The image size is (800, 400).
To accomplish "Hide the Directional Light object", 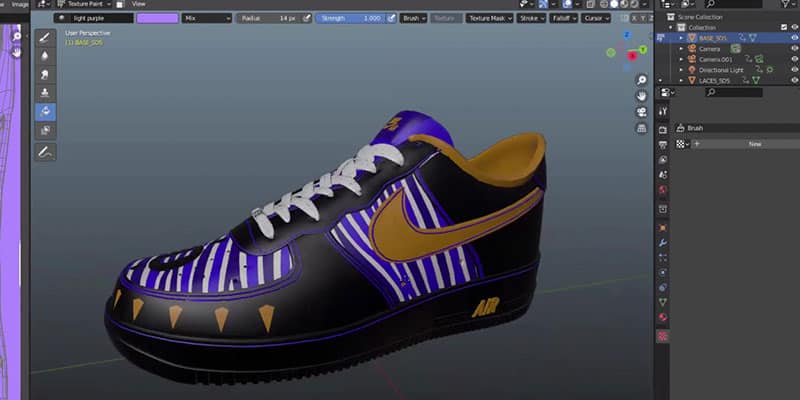I will pyautogui.click(x=794, y=70).
